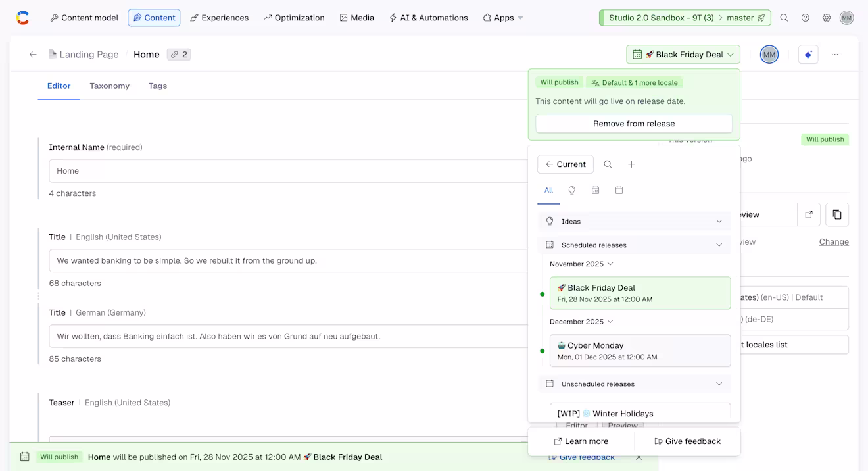Collapse November 2025 group
Image resolution: width=868 pixels, height=471 pixels.
click(582, 264)
